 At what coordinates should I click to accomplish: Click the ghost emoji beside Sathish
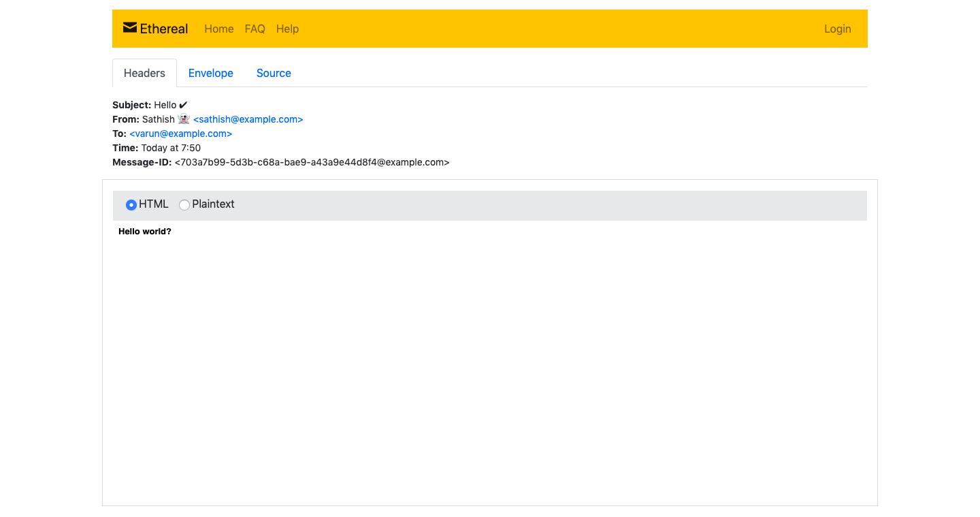pos(183,119)
